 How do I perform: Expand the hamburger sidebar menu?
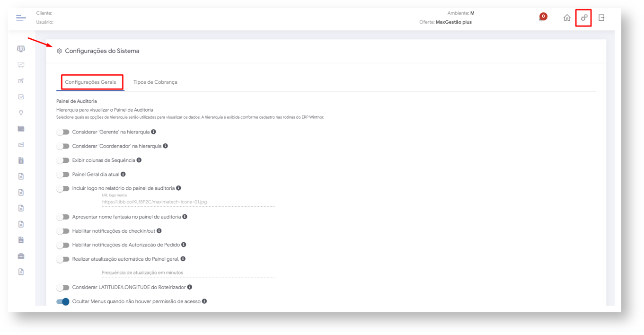pyautogui.click(x=21, y=18)
